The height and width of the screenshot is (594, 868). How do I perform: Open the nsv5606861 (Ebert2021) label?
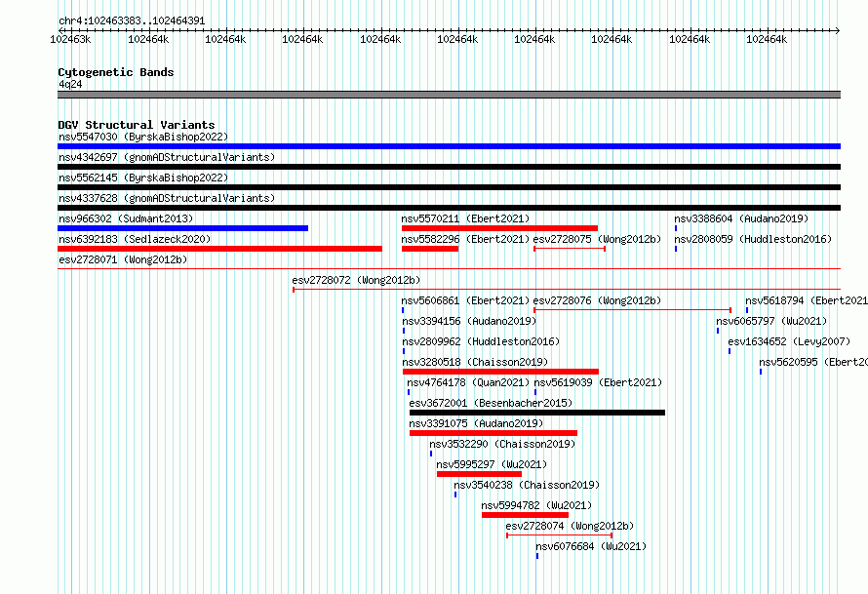pos(465,300)
